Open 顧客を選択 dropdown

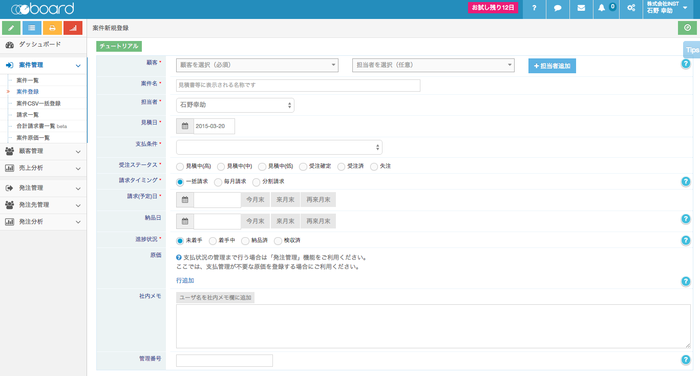coord(257,65)
